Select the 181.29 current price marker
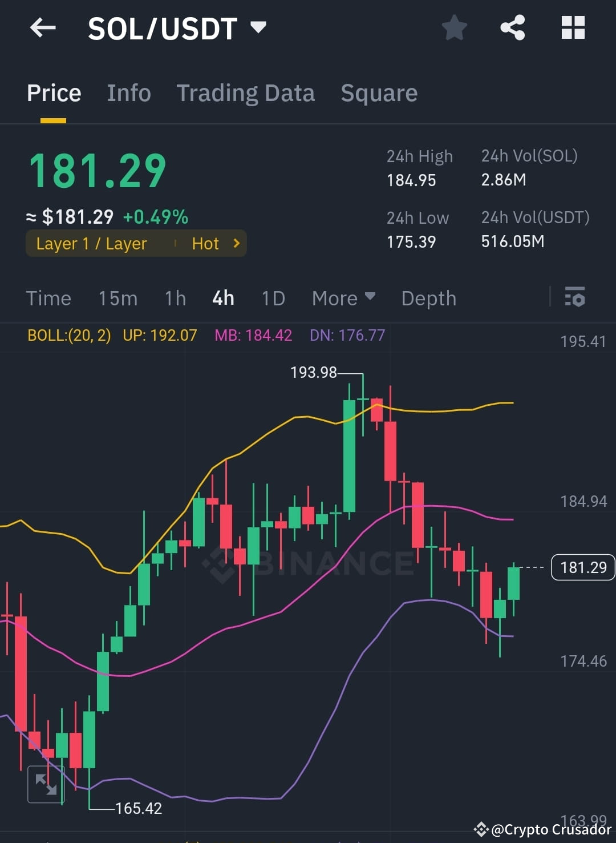The image size is (616, 843). click(x=582, y=567)
